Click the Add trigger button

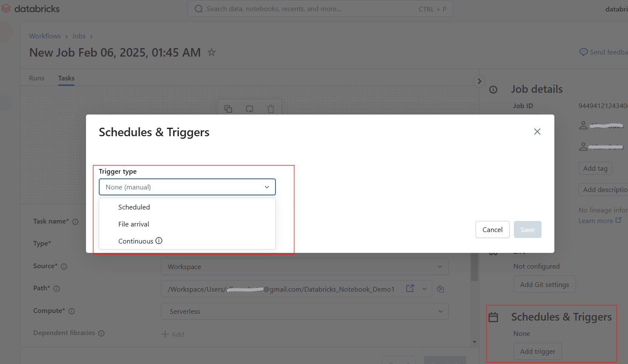(538, 351)
